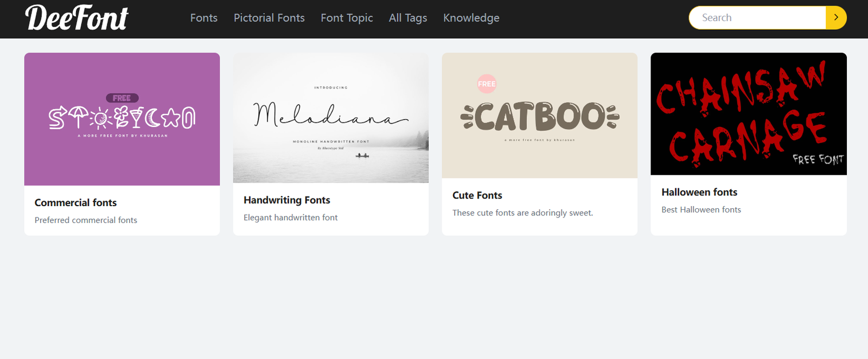Click the DeeFont logo
Screen dimensions: 868x359
(x=76, y=18)
